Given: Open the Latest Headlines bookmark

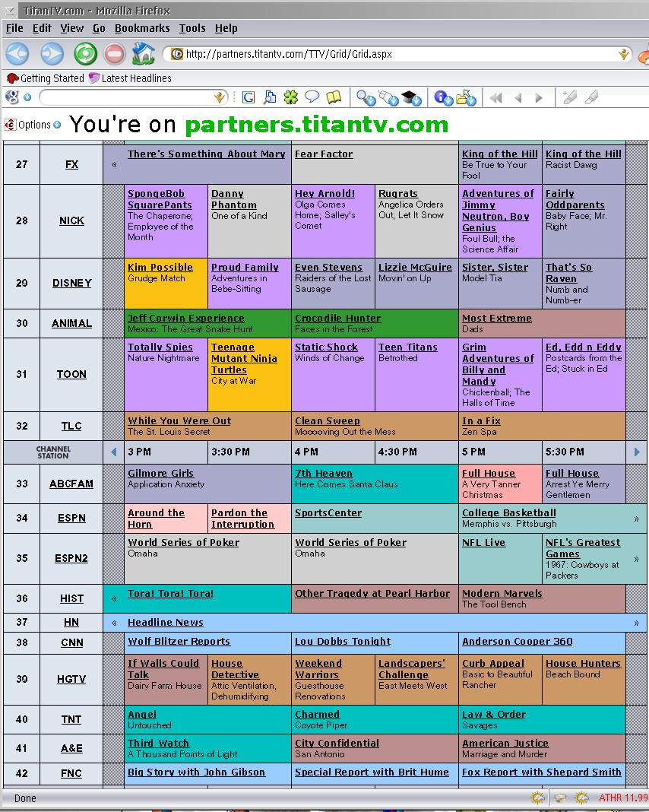Looking at the screenshot, I should [x=130, y=78].
